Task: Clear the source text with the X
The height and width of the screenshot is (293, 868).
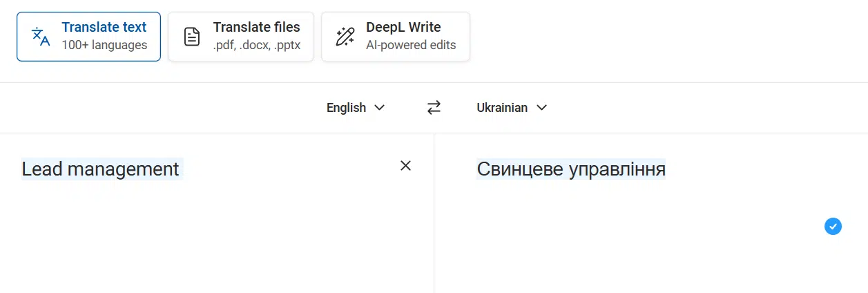Action: [405, 165]
